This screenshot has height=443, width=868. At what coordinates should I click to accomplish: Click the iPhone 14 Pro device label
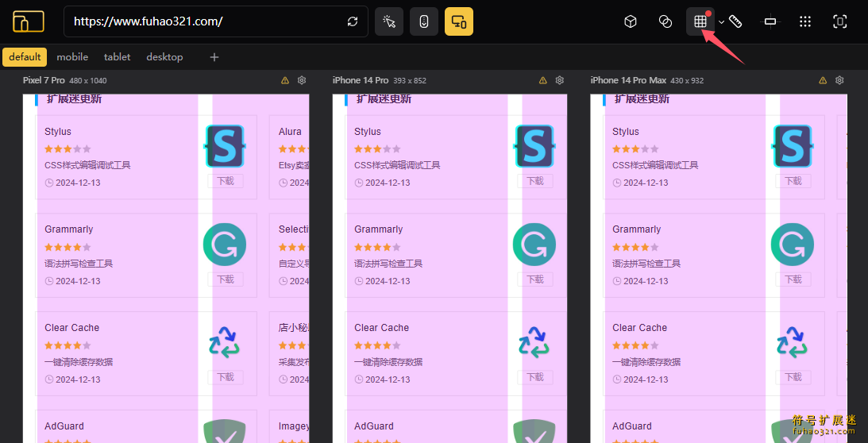pos(361,80)
